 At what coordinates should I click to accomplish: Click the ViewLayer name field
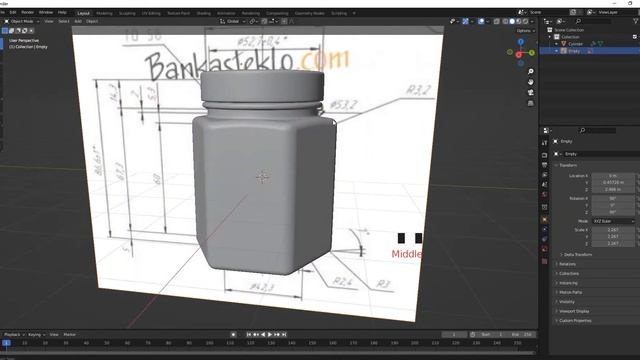[x=616, y=12]
